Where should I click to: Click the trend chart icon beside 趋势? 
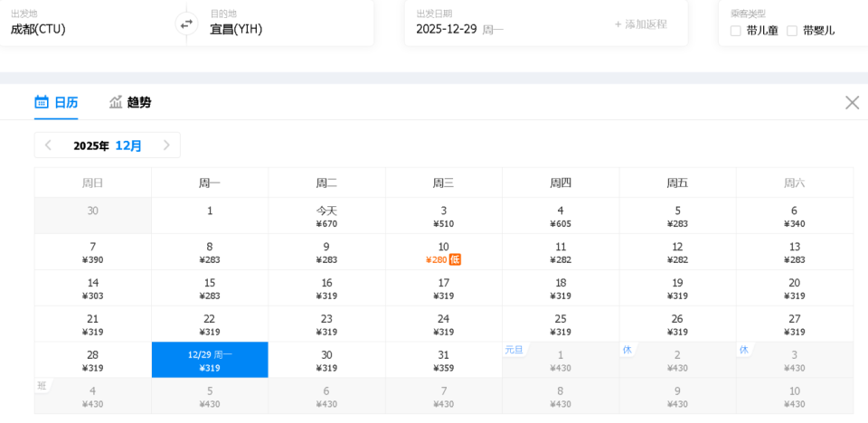(x=116, y=102)
